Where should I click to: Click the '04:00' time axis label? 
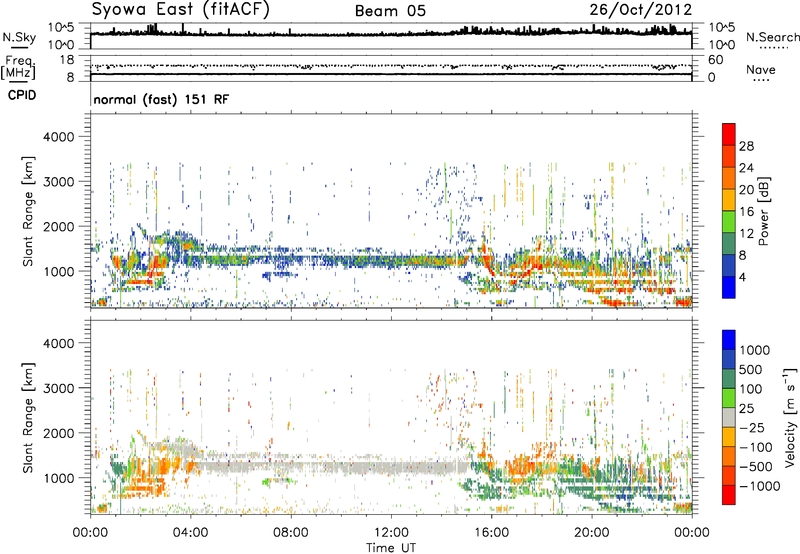click(190, 533)
